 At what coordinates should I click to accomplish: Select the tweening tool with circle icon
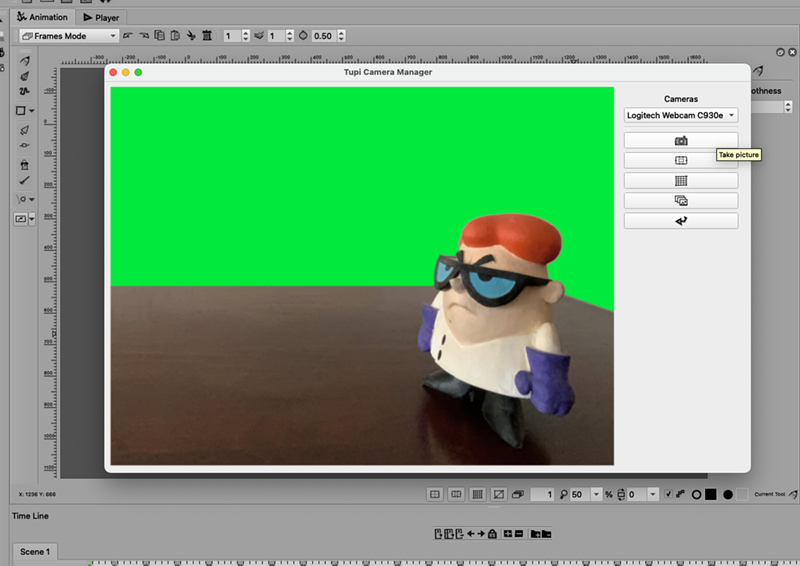coord(21,199)
